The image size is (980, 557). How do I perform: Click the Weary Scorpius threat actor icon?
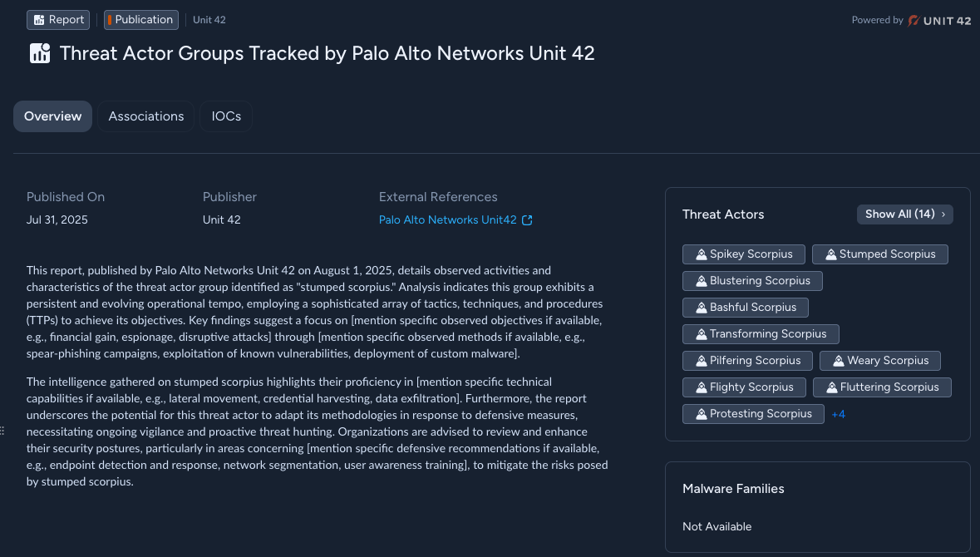click(838, 361)
